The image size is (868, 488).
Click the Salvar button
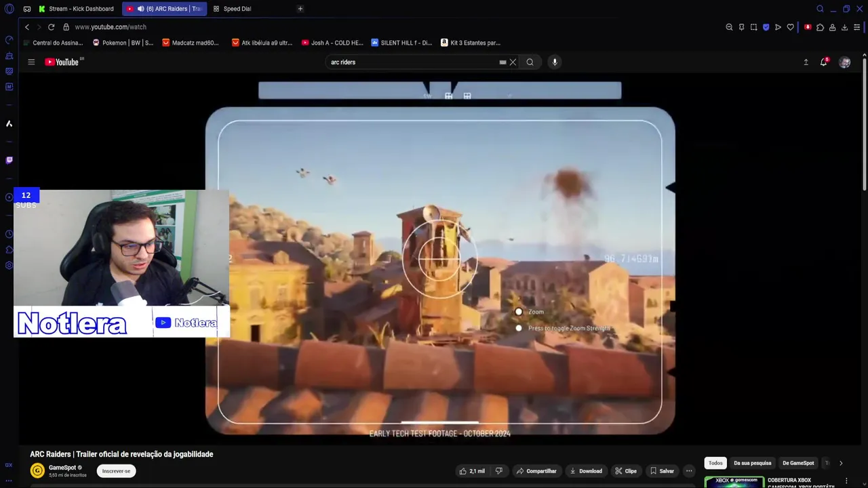pyautogui.click(x=662, y=471)
